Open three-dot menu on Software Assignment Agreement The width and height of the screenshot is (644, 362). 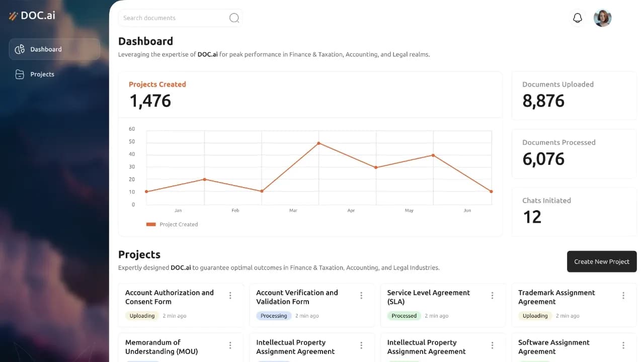pos(623,345)
